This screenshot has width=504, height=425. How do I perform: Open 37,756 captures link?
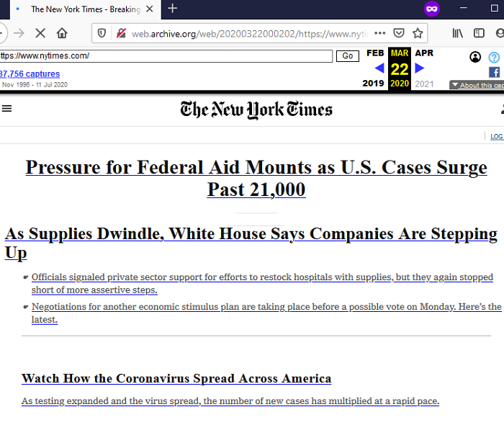click(x=30, y=74)
